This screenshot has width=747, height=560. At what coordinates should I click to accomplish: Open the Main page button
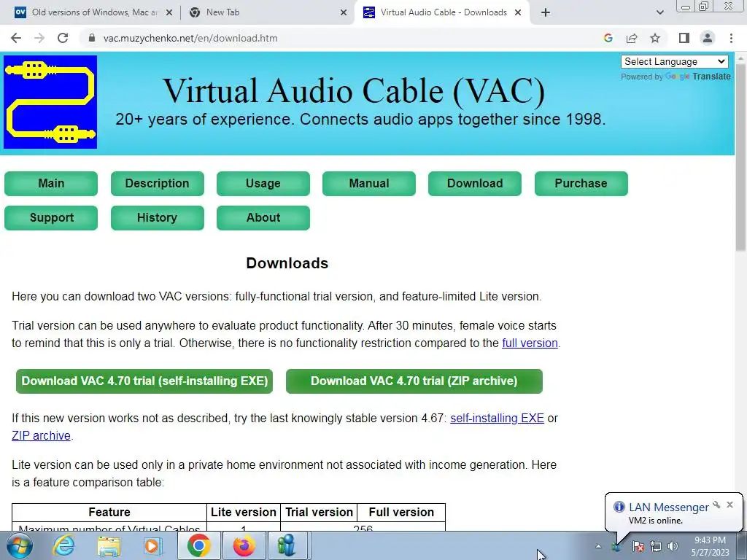[51, 183]
